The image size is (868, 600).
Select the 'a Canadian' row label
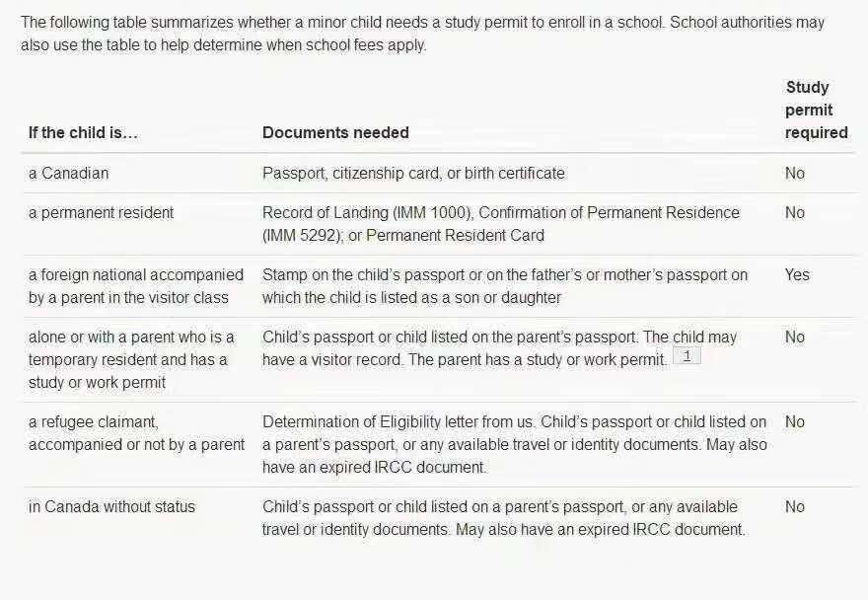(x=68, y=173)
